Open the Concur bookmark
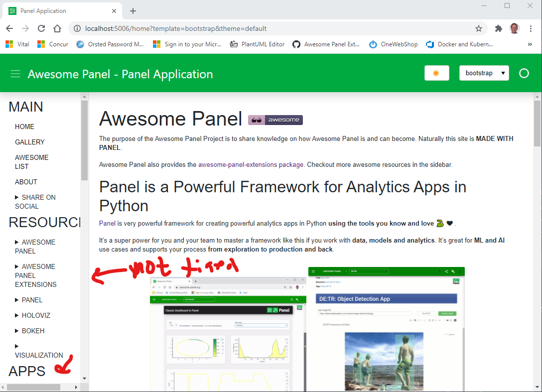Image resolution: width=542 pixels, height=392 pixels. (52, 44)
